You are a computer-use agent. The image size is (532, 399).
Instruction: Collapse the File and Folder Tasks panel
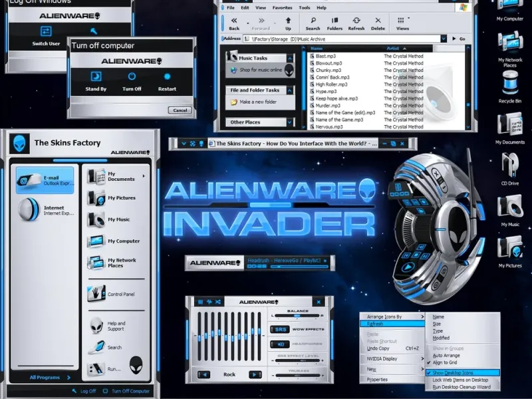click(x=290, y=90)
